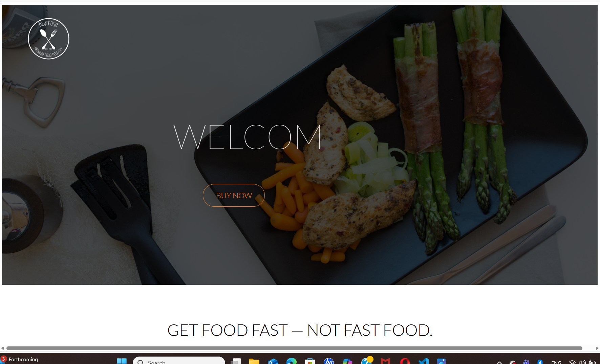This screenshot has width=600, height=364.
Task: Open Microsoft Store from the taskbar
Action: [310, 361]
